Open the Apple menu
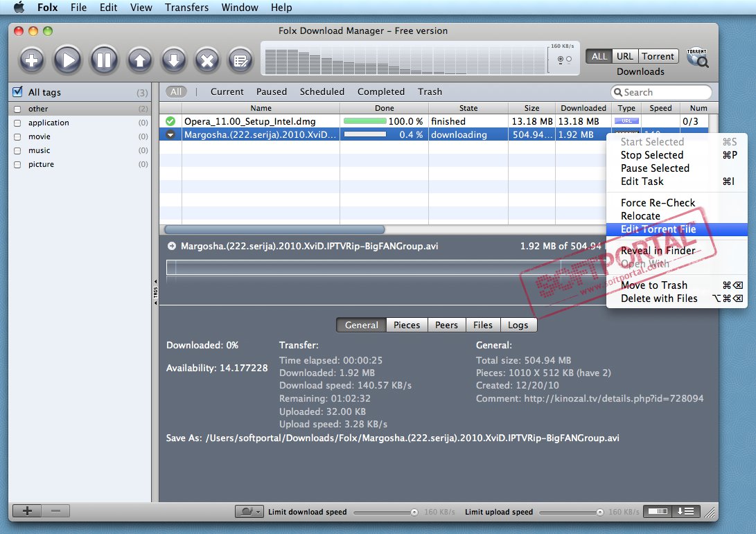 tap(19, 7)
